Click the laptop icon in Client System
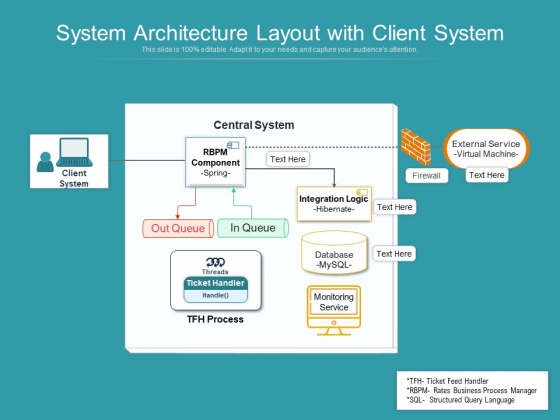Screen dimensions: 560x420 (x=74, y=152)
